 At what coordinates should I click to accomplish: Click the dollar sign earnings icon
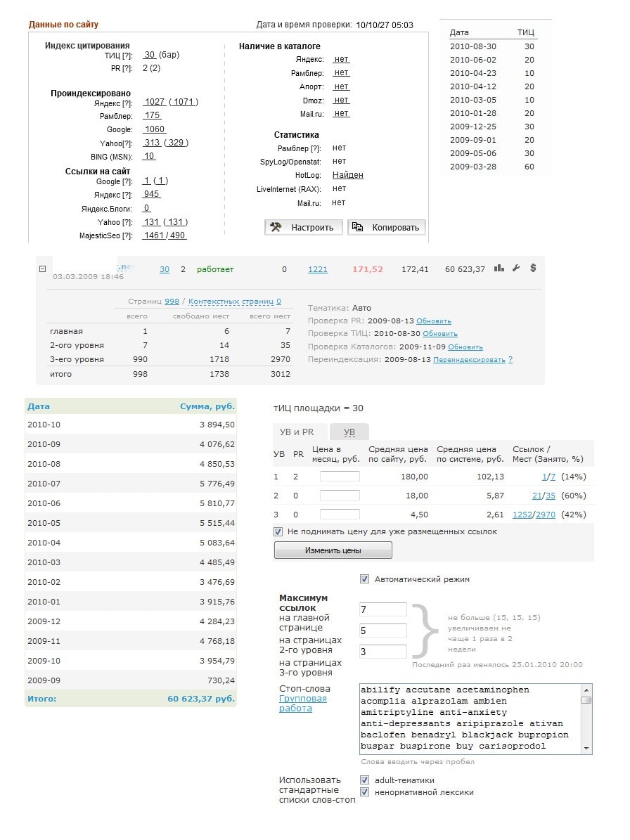coord(533,268)
